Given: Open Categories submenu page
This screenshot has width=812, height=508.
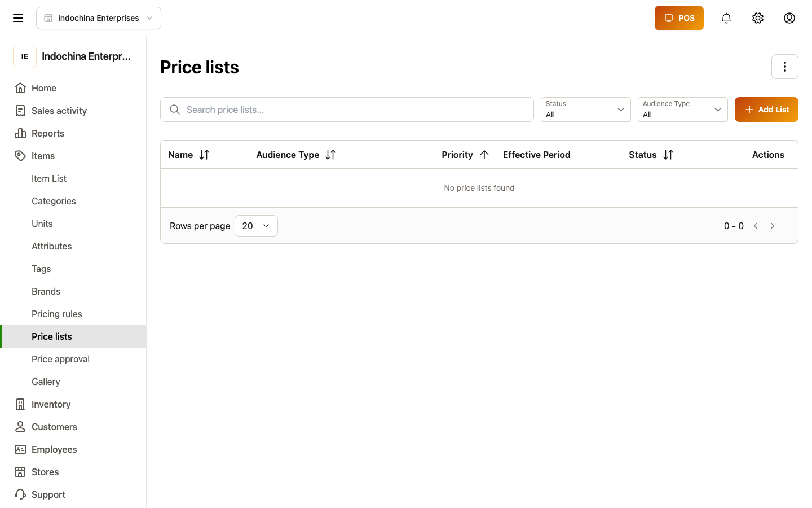Looking at the screenshot, I should point(73,201).
